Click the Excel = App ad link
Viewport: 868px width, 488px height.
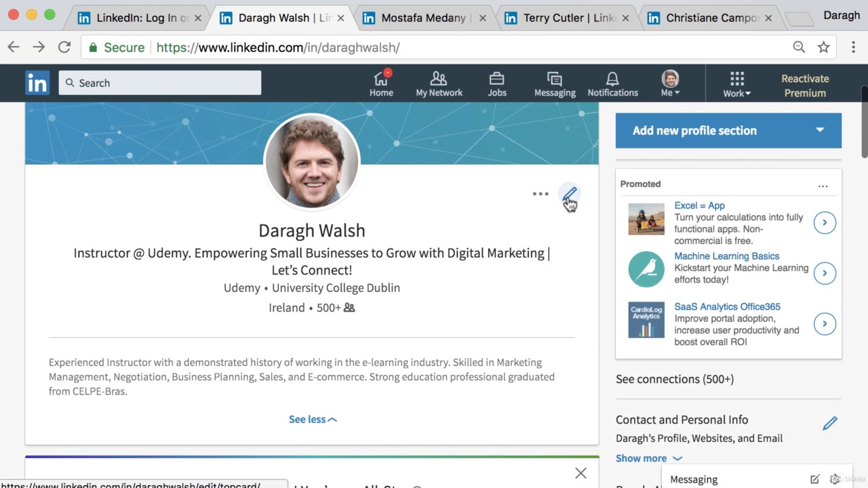click(x=699, y=205)
